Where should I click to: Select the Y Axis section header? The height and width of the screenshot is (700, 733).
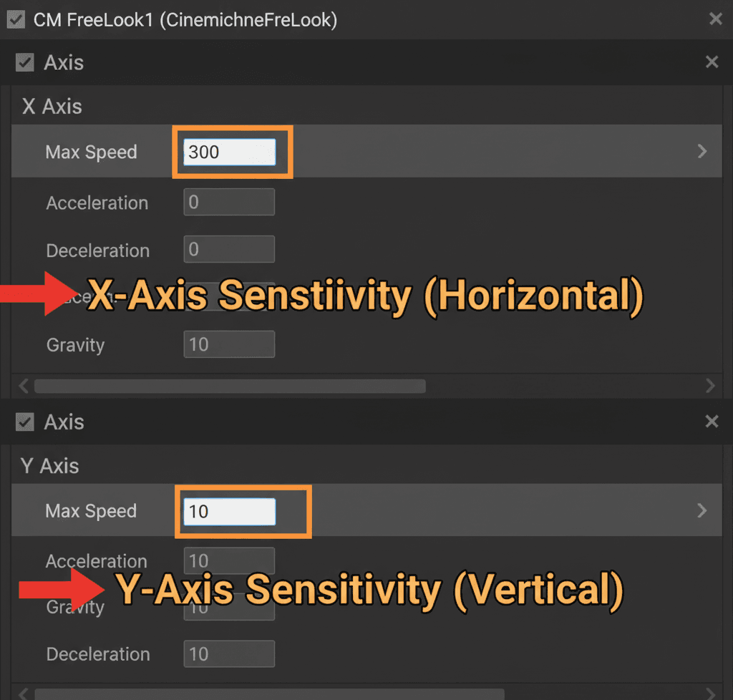pos(50,466)
